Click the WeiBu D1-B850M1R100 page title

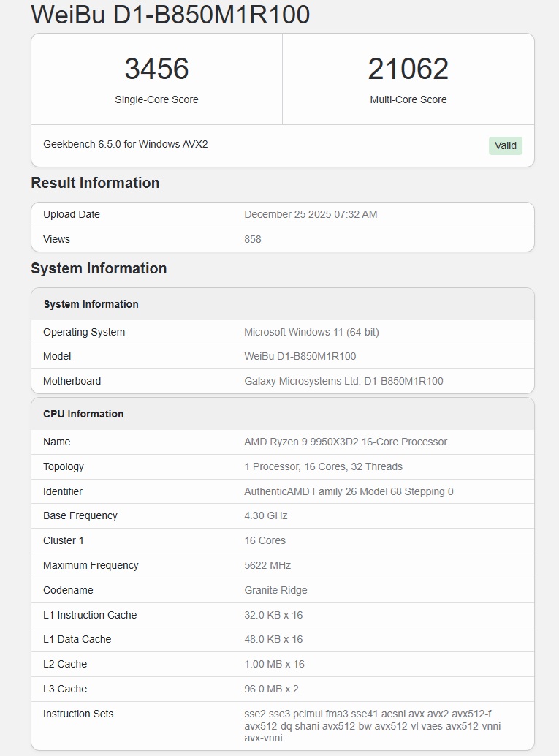170,15
